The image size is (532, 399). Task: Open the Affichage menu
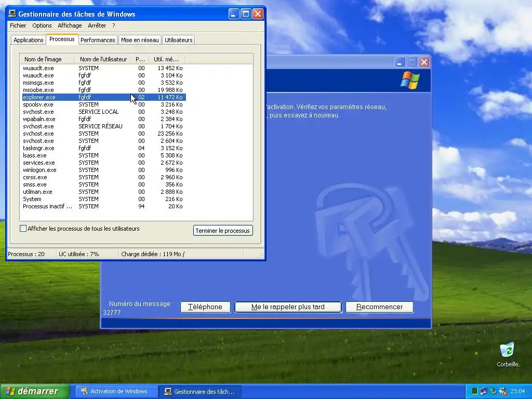coord(70,25)
